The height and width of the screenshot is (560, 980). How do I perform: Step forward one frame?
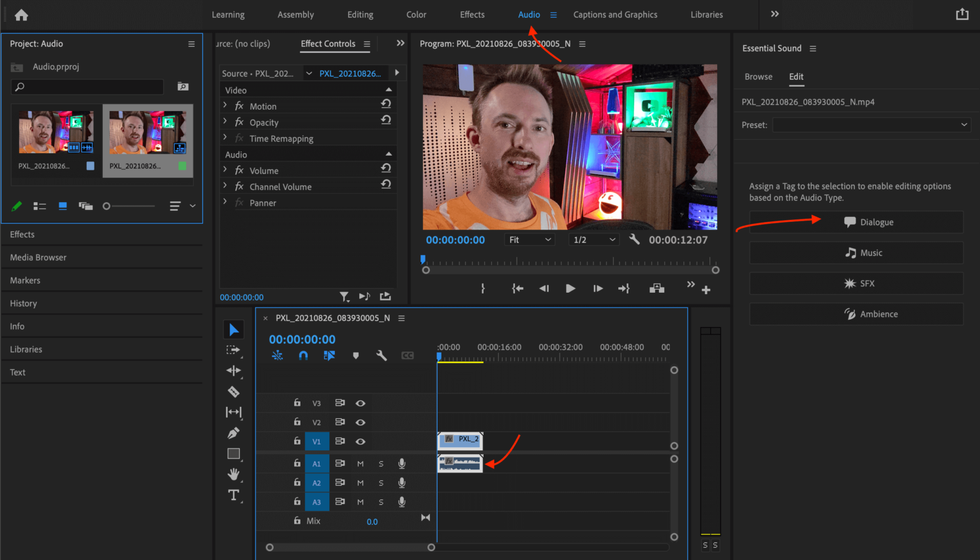(598, 288)
